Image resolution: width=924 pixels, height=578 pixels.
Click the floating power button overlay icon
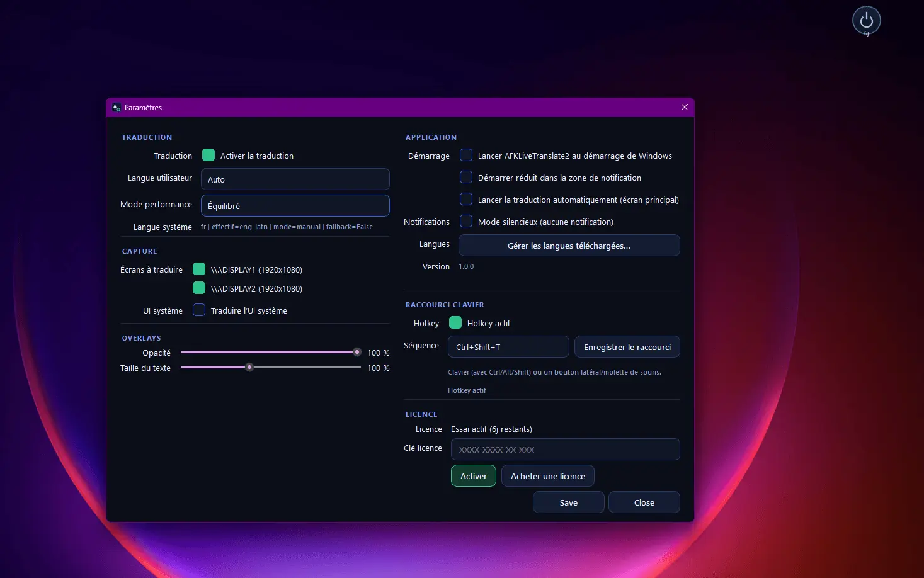866,20
